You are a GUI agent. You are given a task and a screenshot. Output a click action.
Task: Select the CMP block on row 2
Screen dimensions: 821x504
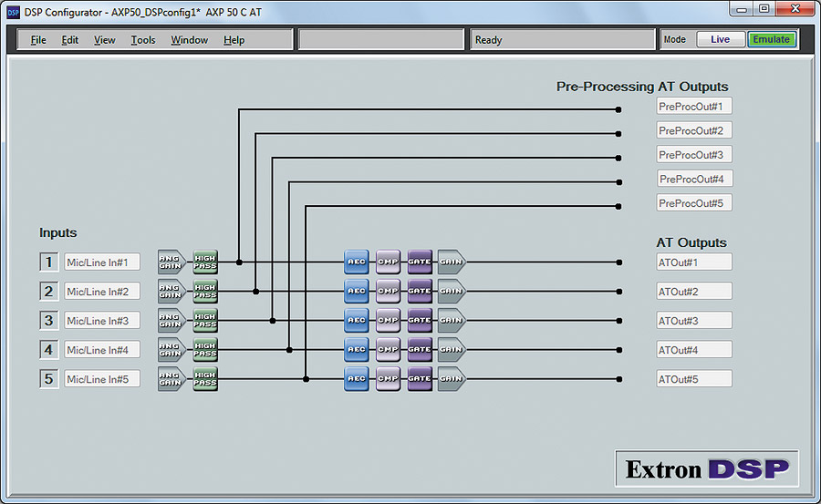(x=388, y=292)
